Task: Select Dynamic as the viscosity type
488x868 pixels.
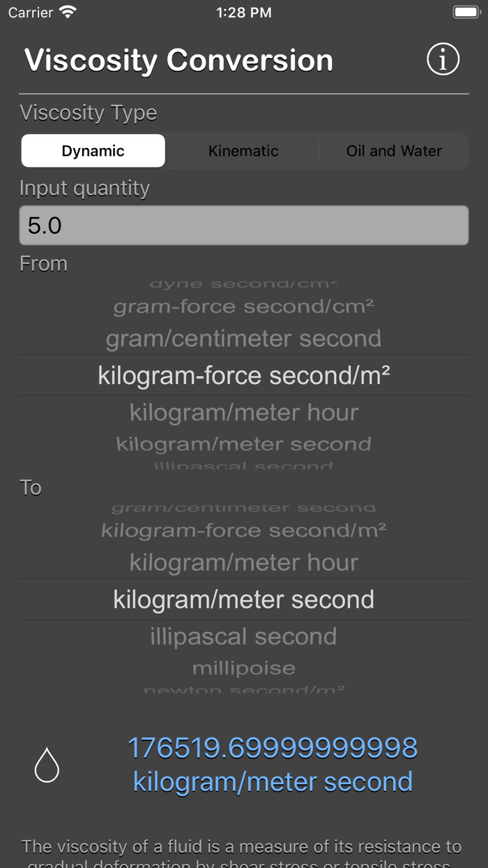Action: (x=93, y=150)
